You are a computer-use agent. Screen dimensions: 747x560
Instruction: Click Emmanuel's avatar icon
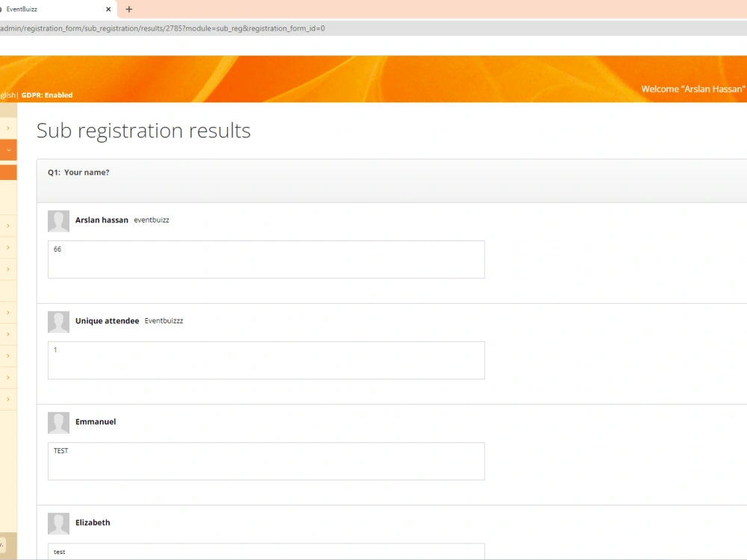click(x=58, y=423)
